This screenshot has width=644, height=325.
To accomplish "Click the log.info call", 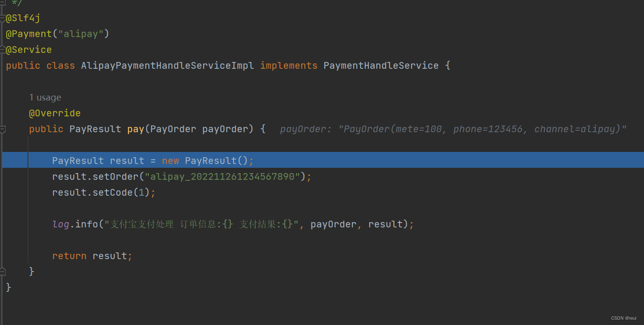I will [x=75, y=224].
